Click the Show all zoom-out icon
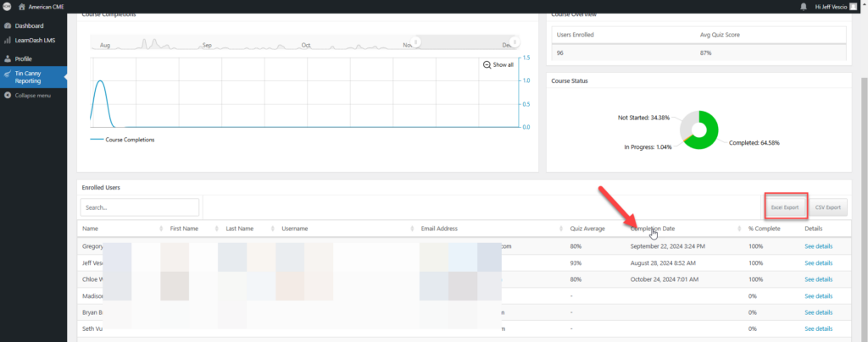 tap(487, 64)
